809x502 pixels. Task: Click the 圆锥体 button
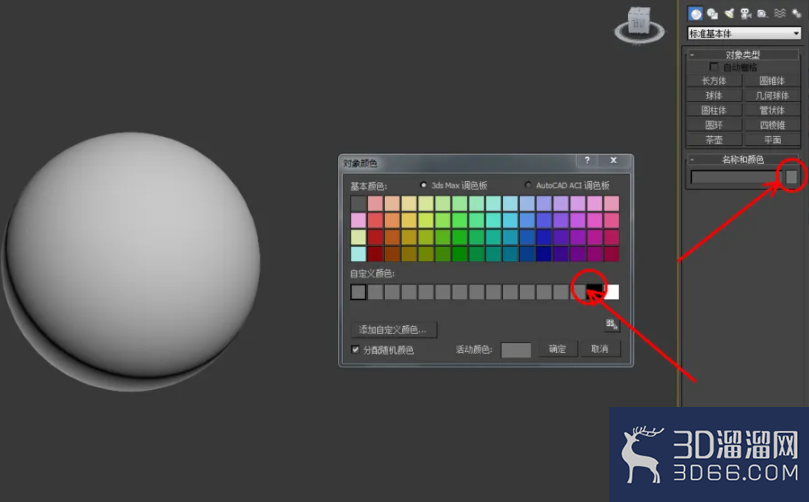click(772, 80)
